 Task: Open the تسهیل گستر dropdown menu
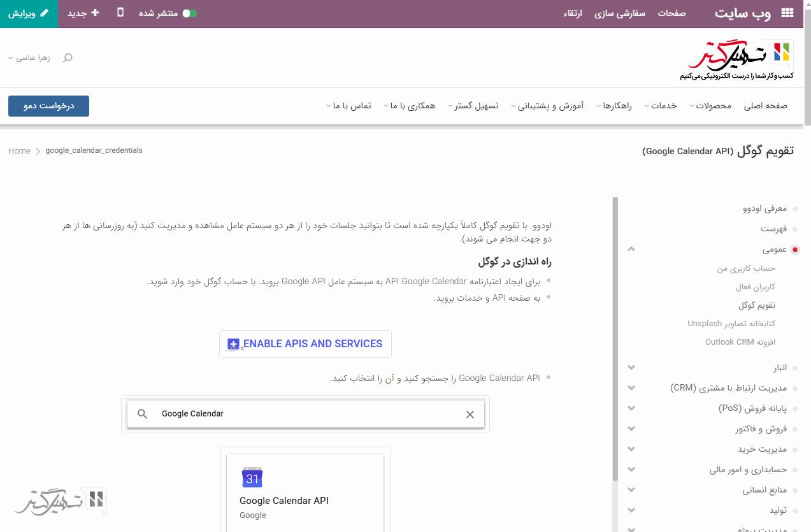(x=473, y=106)
